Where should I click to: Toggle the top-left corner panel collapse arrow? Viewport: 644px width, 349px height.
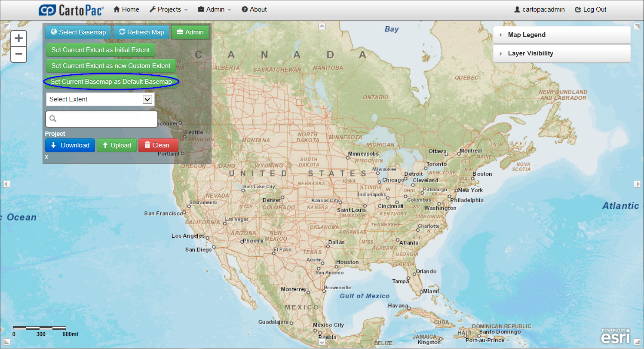[6, 27]
